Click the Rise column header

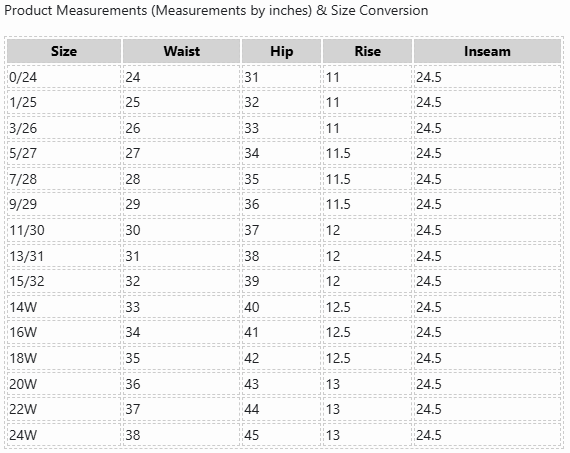368,51
